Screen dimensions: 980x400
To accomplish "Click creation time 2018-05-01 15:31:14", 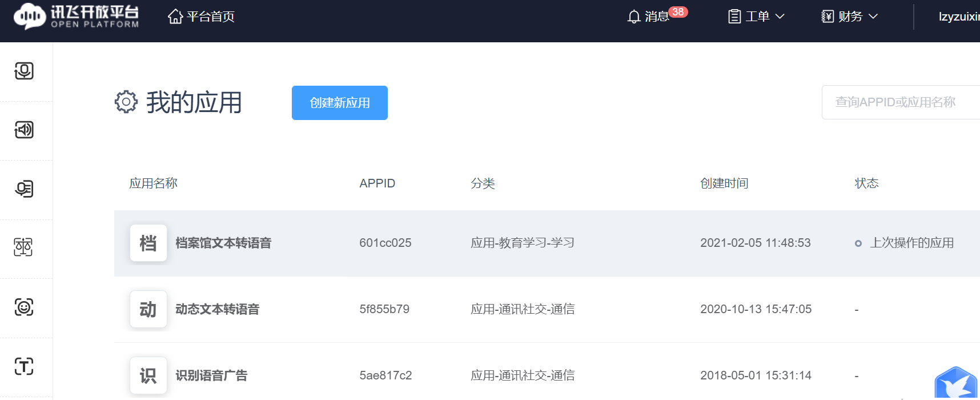I will click(756, 375).
